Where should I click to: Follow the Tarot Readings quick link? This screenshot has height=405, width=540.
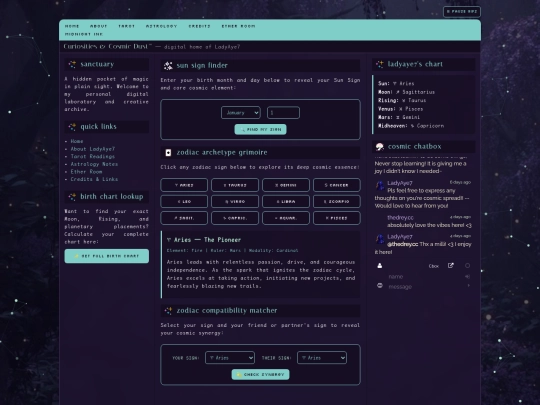(x=93, y=156)
